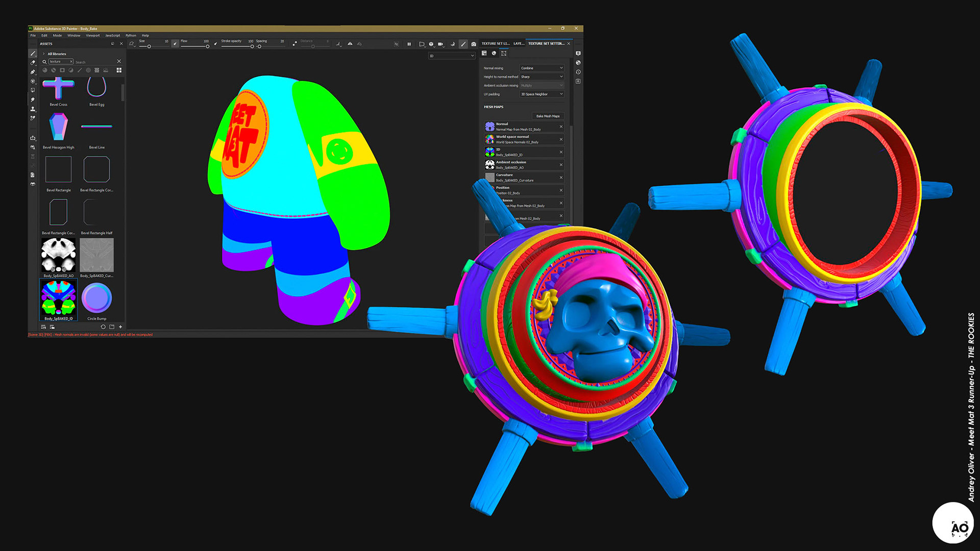Click the Bake Mesh Maps button
Screen dimensions: 980x551
pyautogui.click(x=548, y=116)
